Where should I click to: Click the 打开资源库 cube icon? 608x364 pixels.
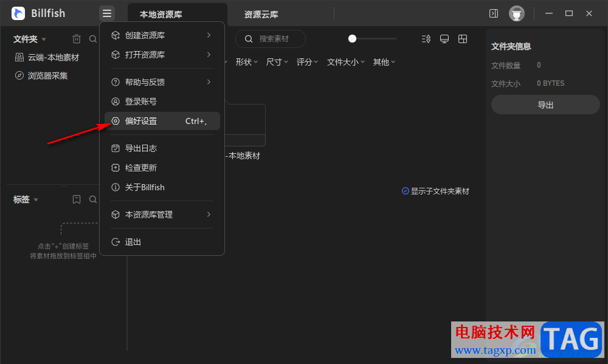click(x=116, y=55)
